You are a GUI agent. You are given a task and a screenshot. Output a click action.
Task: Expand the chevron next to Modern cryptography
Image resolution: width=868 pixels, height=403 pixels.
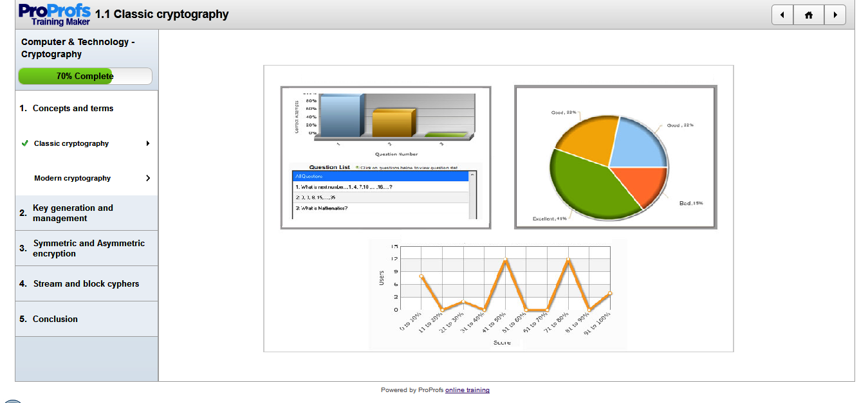pos(147,178)
